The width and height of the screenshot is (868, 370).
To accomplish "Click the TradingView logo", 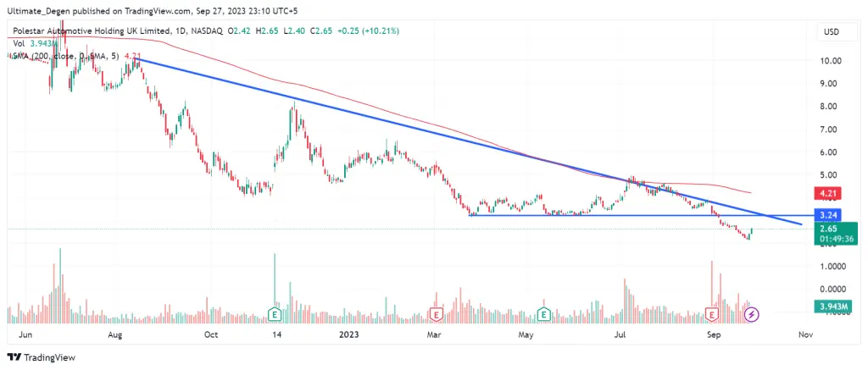I will point(42,357).
